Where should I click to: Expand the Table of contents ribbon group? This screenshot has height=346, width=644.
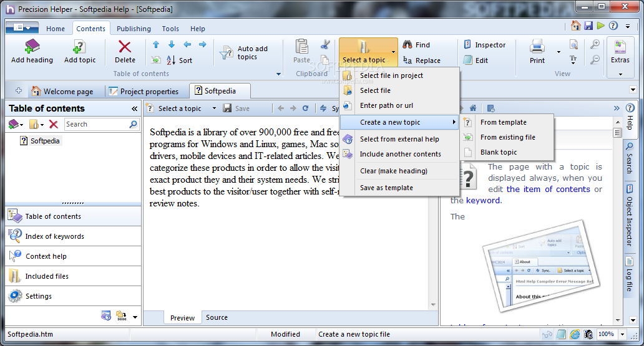point(278,74)
